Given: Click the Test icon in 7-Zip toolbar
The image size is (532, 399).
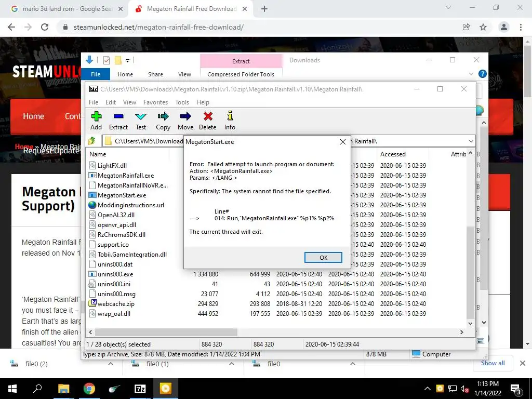Looking at the screenshot, I should click(141, 116).
